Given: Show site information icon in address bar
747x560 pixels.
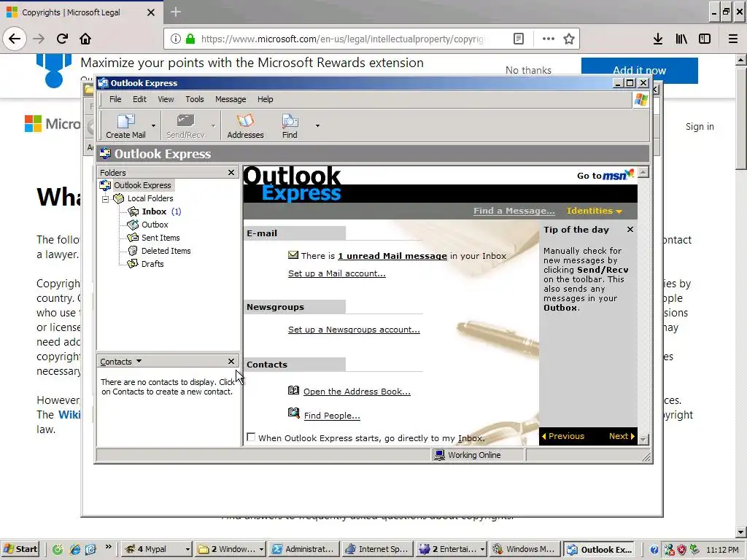Looking at the screenshot, I should (175, 39).
